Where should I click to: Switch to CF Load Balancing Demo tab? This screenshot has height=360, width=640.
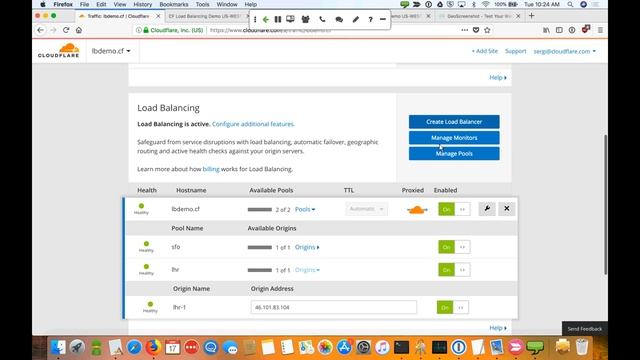click(x=207, y=16)
